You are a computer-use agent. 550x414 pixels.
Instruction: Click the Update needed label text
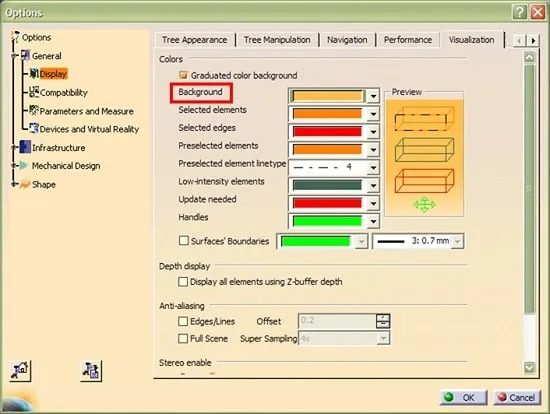[207, 199]
